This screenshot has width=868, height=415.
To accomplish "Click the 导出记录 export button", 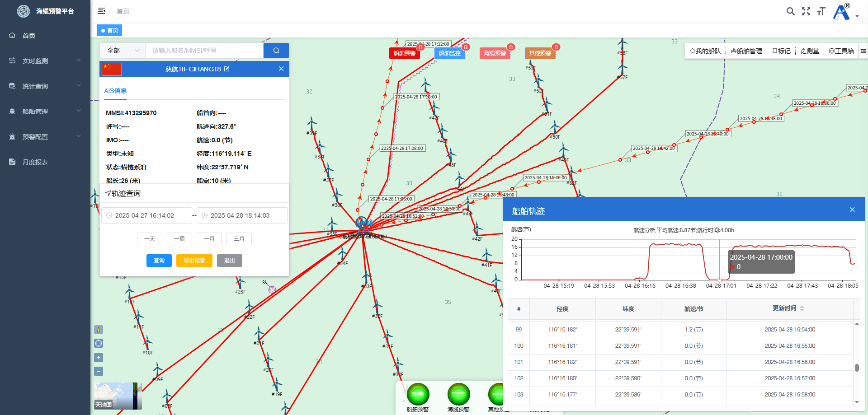I will tap(194, 261).
